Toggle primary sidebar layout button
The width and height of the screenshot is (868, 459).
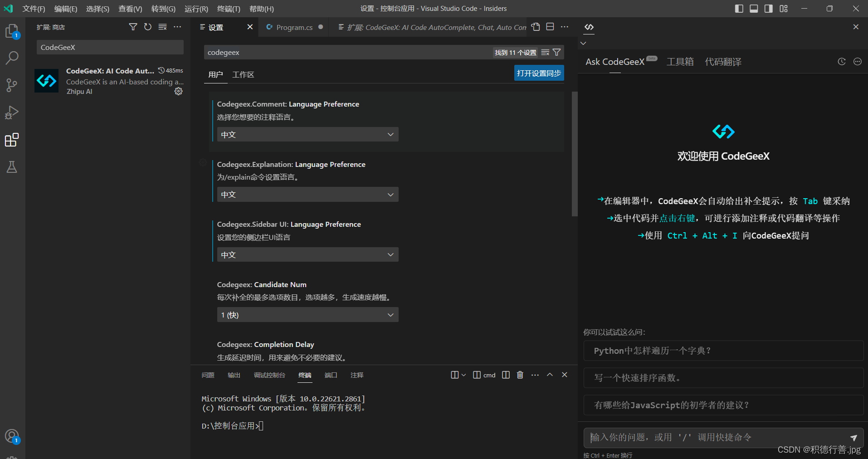click(x=739, y=9)
